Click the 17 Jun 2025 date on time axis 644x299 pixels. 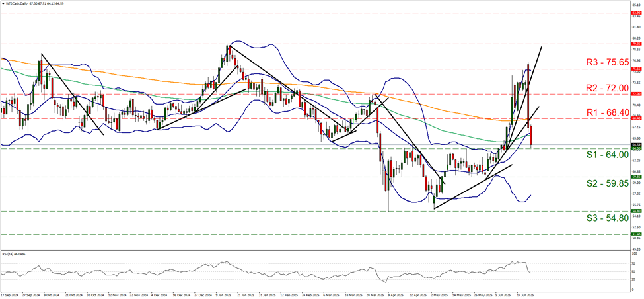coord(526,295)
